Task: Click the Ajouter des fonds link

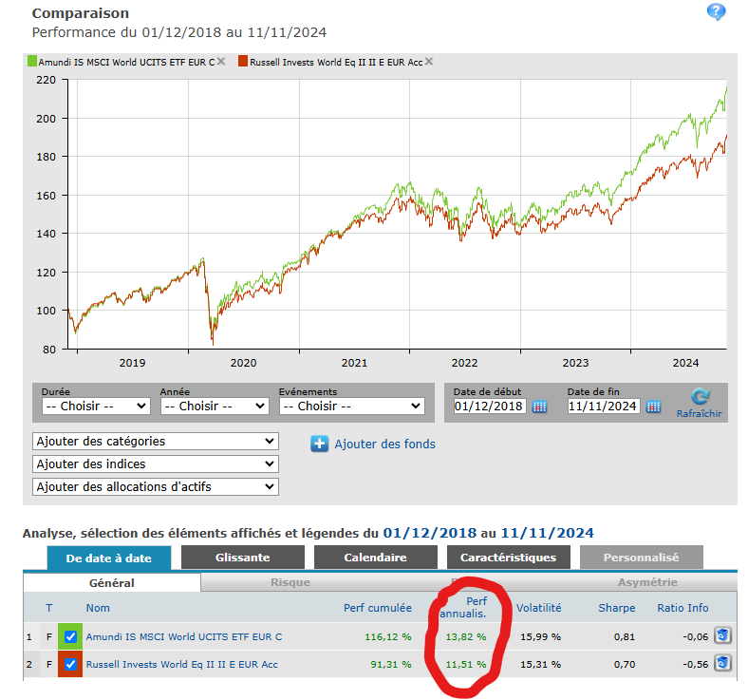Action: (385, 445)
